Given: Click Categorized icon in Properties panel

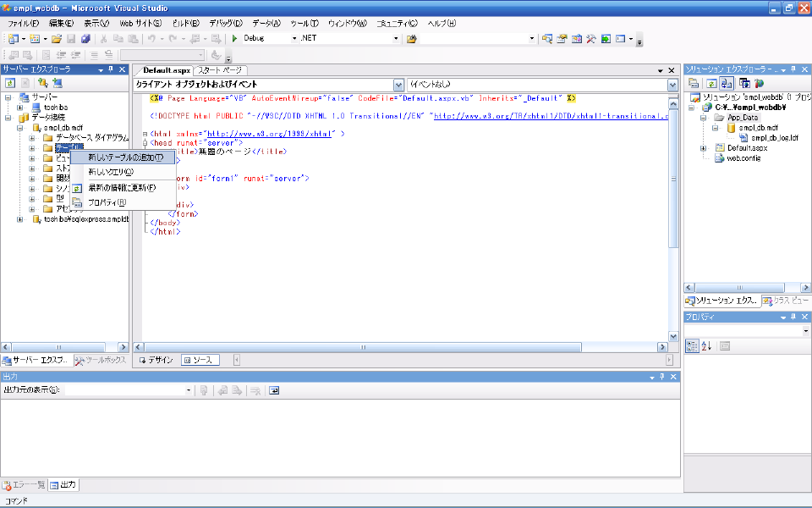Looking at the screenshot, I should pos(693,346).
